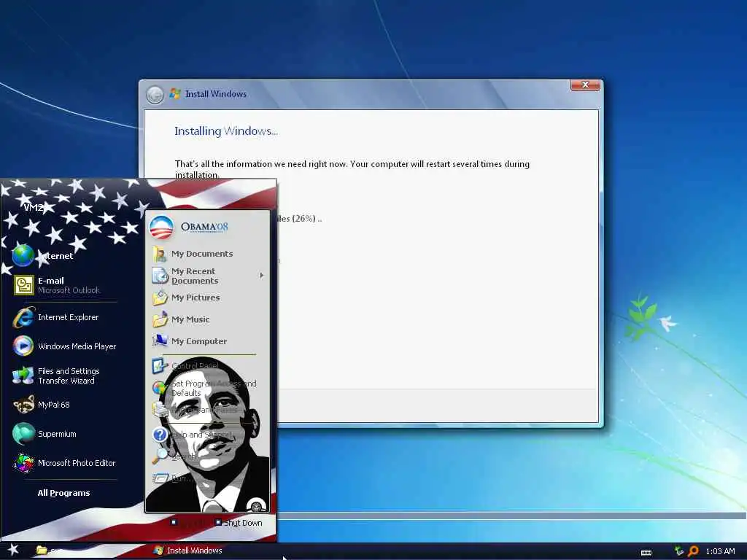Open Help and Support question-mark icon
The height and width of the screenshot is (560, 747).
[x=160, y=435]
